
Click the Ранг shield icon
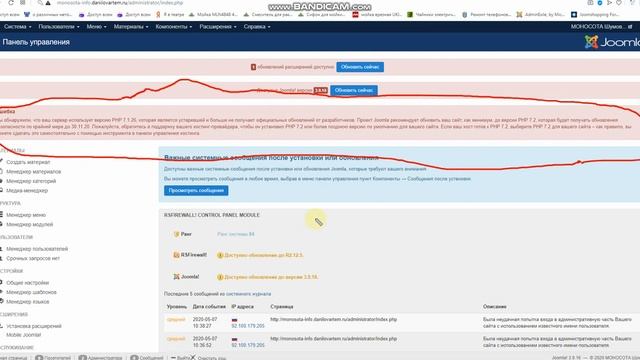pos(176,234)
